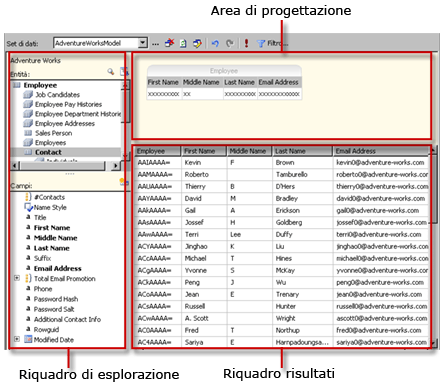Click the ellipsis button next to dataset

[155, 44]
